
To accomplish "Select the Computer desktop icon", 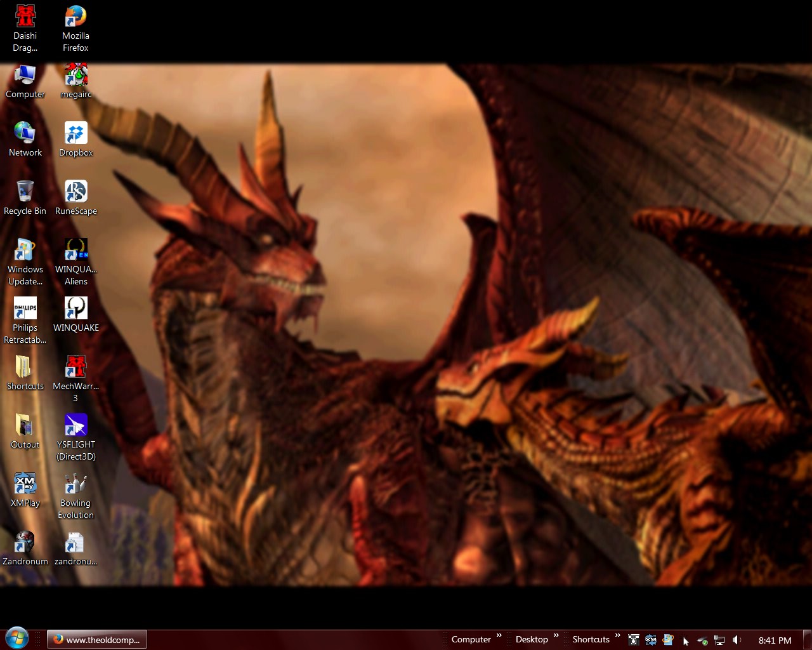I will click(25, 81).
